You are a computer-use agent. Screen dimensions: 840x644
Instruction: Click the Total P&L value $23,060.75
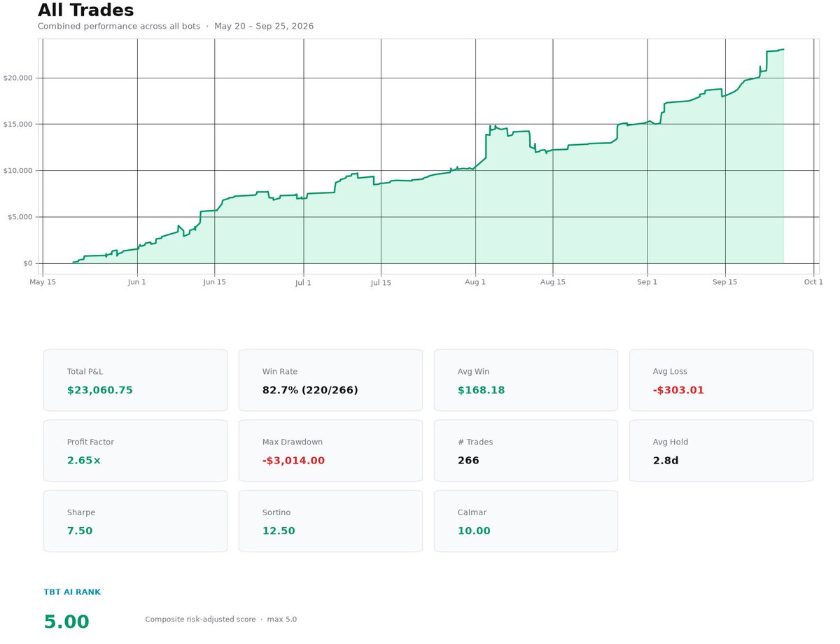tap(100, 390)
